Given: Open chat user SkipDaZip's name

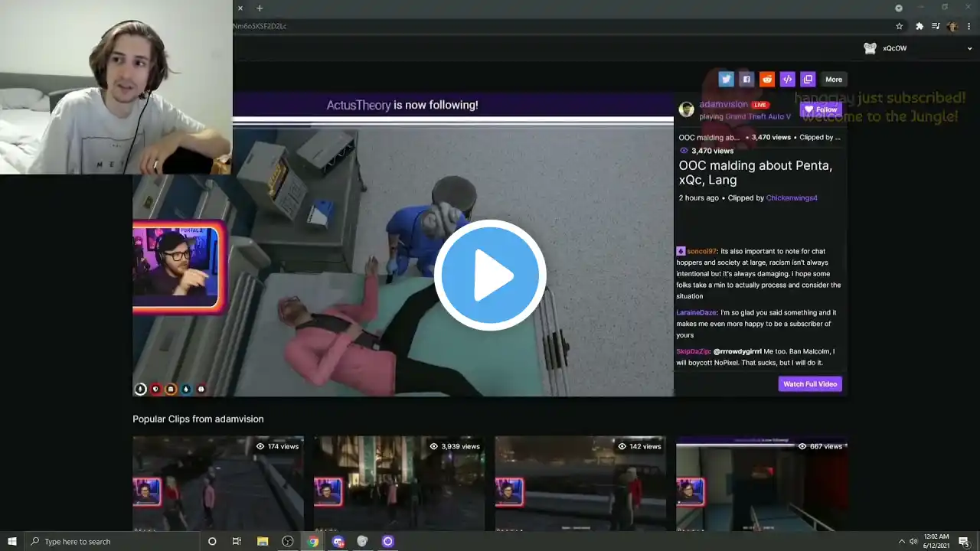Looking at the screenshot, I should [693, 351].
